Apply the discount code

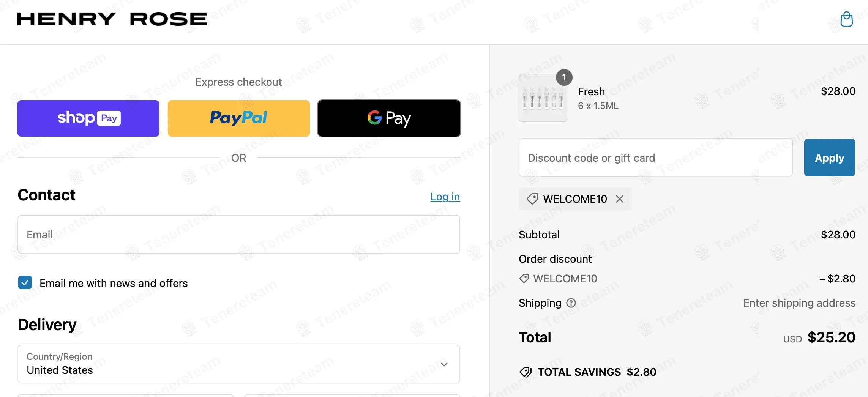tap(829, 158)
